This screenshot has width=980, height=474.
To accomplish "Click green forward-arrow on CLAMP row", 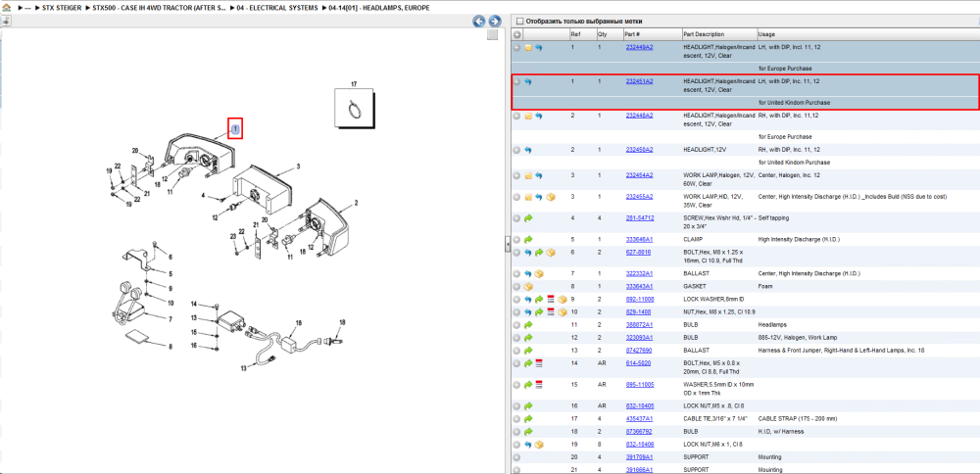I will tap(528, 240).
